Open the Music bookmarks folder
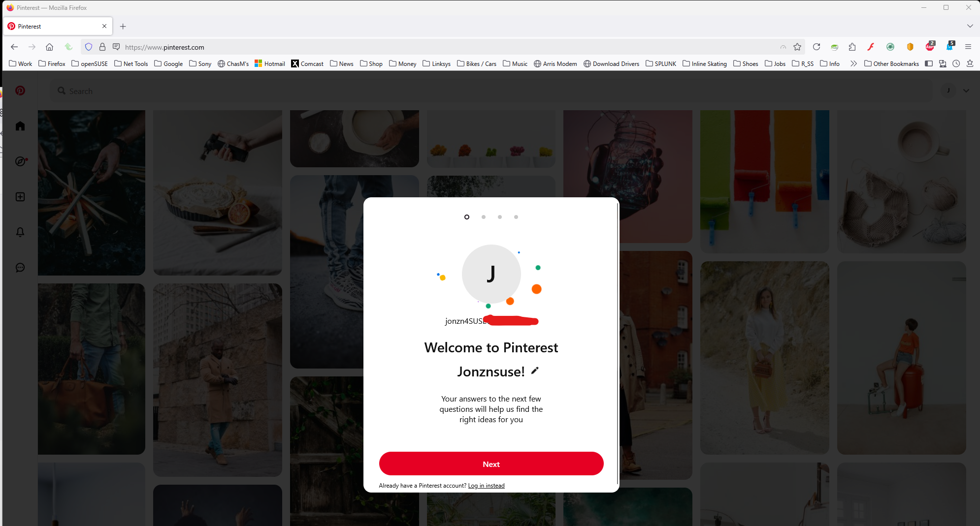980x526 pixels. pyautogui.click(x=515, y=64)
